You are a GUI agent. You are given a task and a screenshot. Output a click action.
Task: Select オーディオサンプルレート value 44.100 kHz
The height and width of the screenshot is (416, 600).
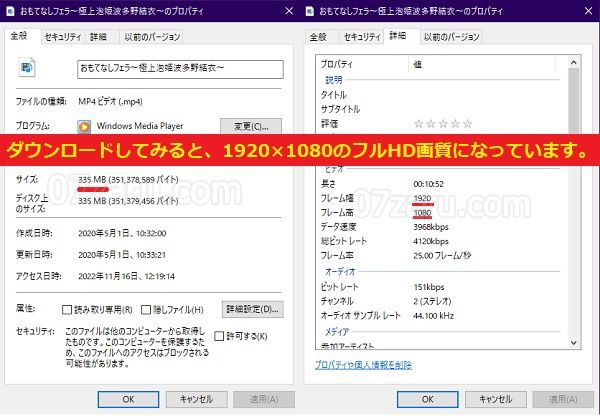click(x=434, y=316)
